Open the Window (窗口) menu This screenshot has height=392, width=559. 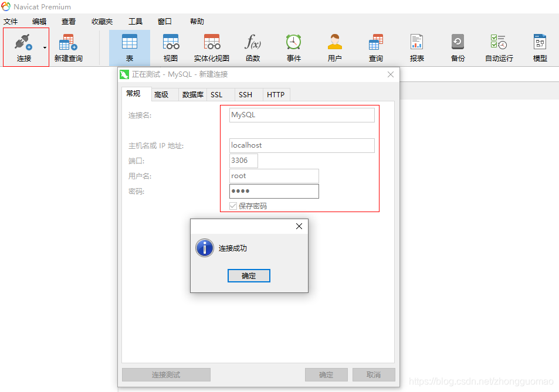click(x=165, y=21)
